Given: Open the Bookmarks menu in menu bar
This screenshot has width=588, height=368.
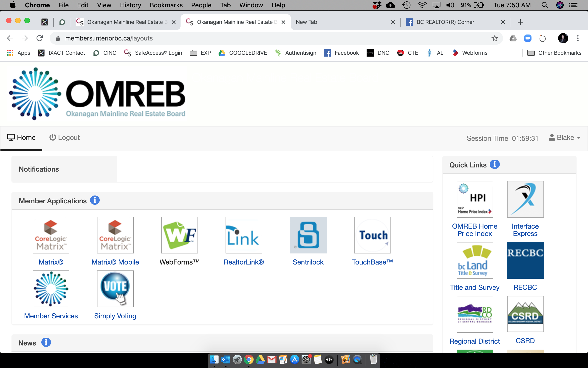Looking at the screenshot, I should click(x=166, y=5).
